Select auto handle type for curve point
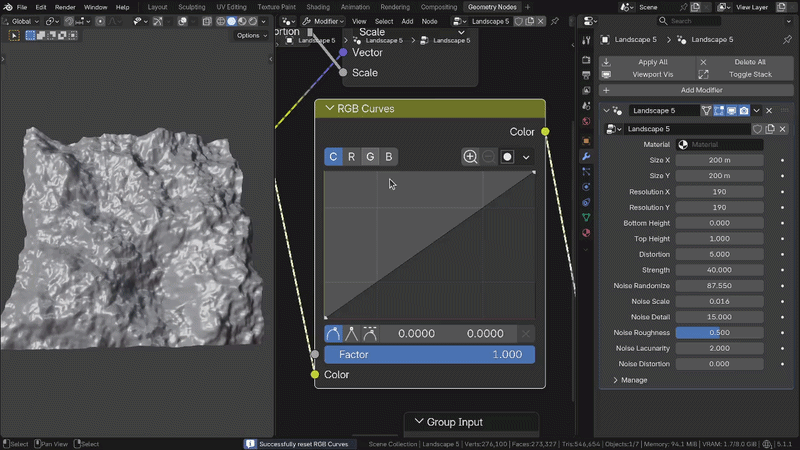 tap(333, 334)
